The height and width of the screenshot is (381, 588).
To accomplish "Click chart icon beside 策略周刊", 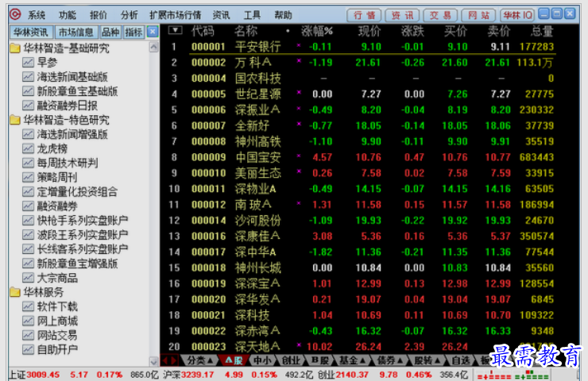I will (x=28, y=177).
